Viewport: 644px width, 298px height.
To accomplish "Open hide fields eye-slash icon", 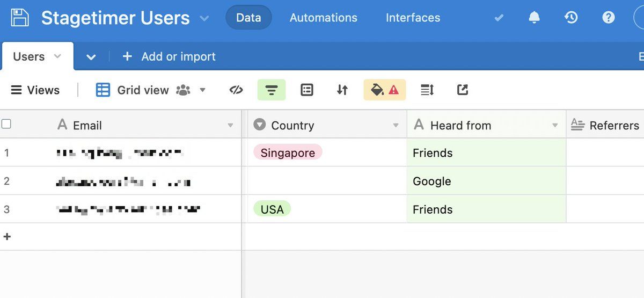I will (236, 90).
